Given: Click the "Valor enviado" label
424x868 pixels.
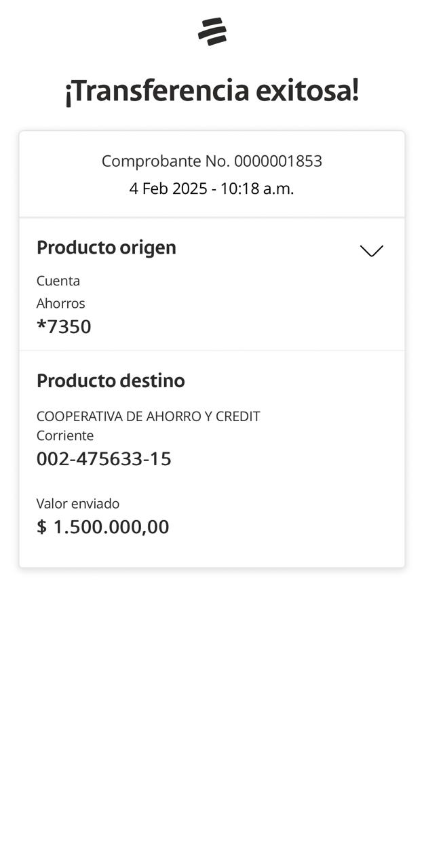Looking at the screenshot, I should click(78, 503).
